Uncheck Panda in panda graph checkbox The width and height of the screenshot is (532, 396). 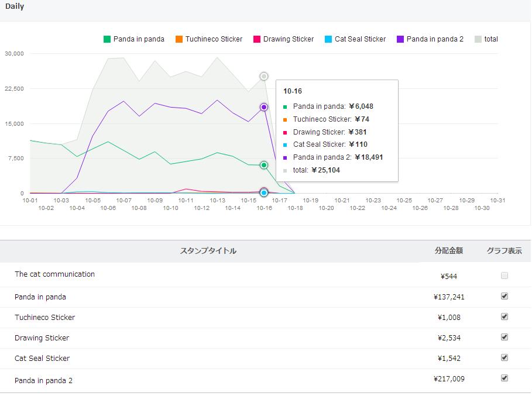[x=504, y=296]
